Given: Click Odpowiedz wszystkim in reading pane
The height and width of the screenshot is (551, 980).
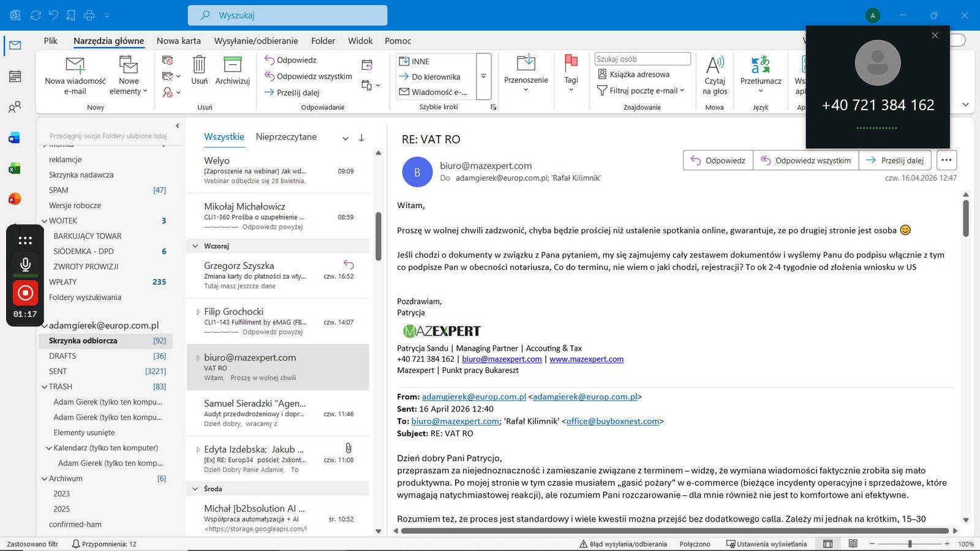Looking at the screenshot, I should (806, 160).
